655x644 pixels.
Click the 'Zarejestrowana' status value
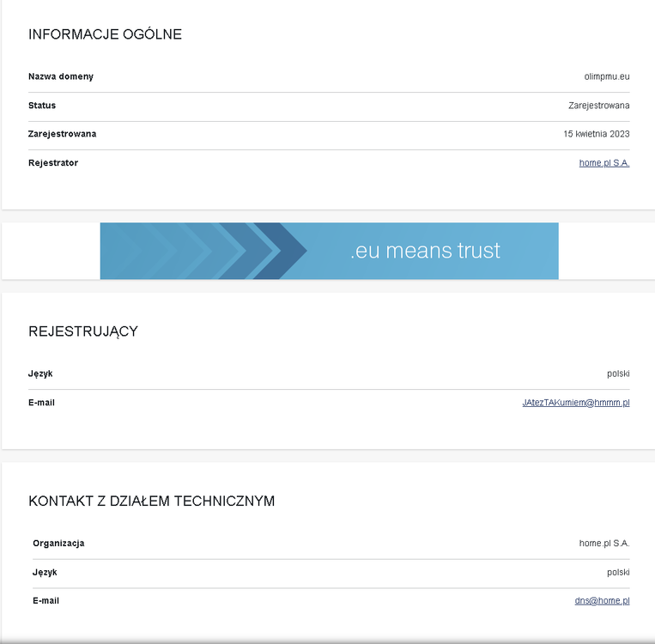coord(598,106)
